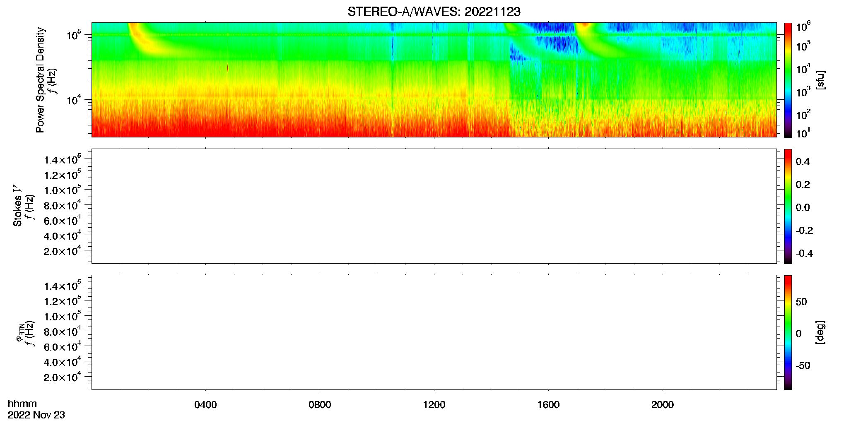The image size is (868, 447).
Task: Select the "[sfu]" colorbar unit label
Action: click(x=820, y=80)
